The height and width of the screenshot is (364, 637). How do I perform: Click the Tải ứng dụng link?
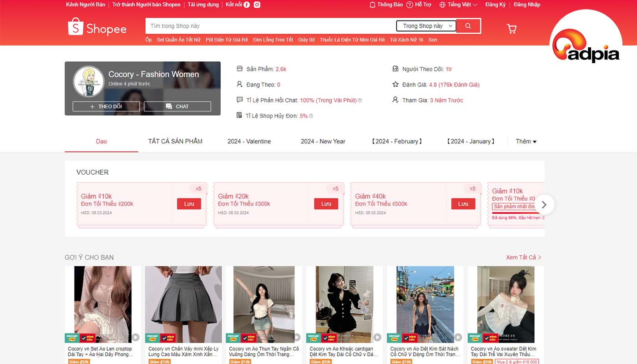(x=203, y=5)
